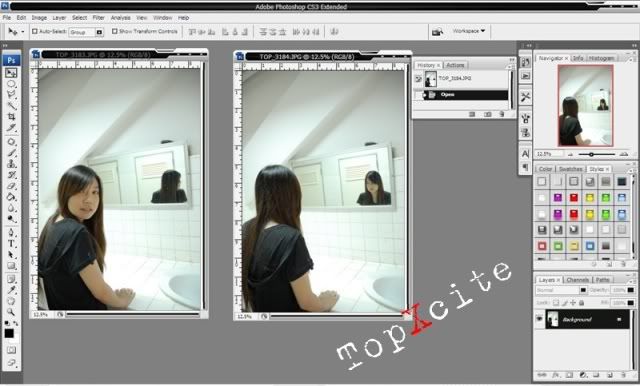Open the Workspace dropdown
The height and width of the screenshot is (386, 640).
(469, 31)
